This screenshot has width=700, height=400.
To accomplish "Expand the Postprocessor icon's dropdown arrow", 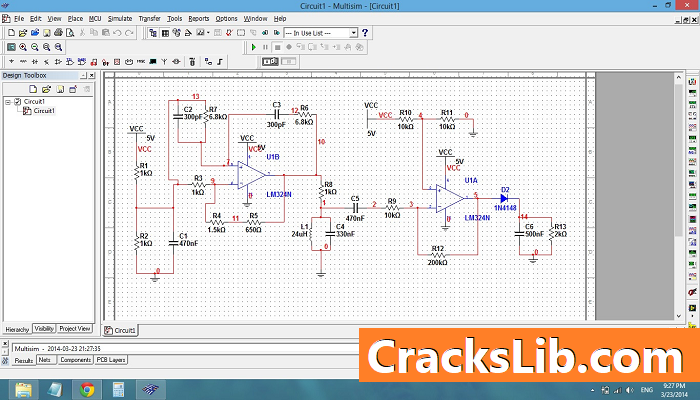I will [208, 33].
